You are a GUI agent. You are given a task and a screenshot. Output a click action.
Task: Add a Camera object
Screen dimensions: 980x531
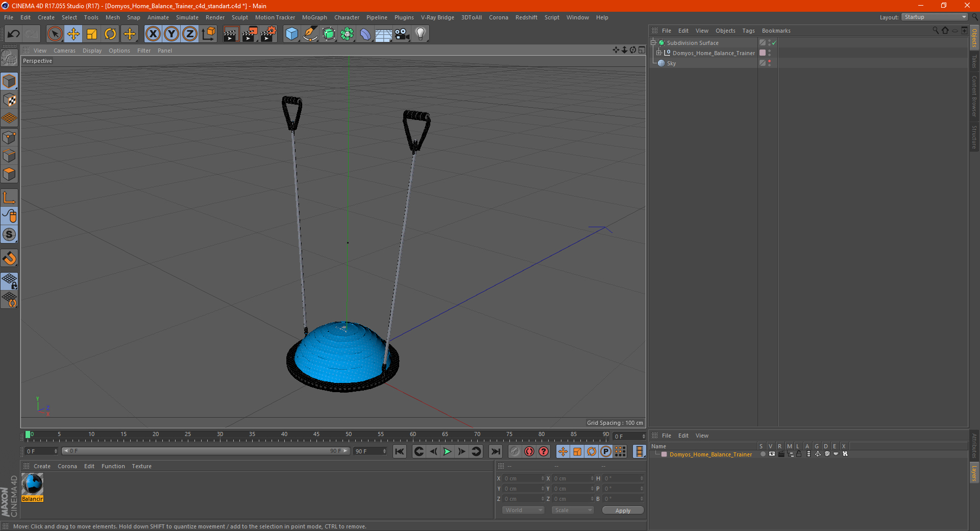point(402,34)
